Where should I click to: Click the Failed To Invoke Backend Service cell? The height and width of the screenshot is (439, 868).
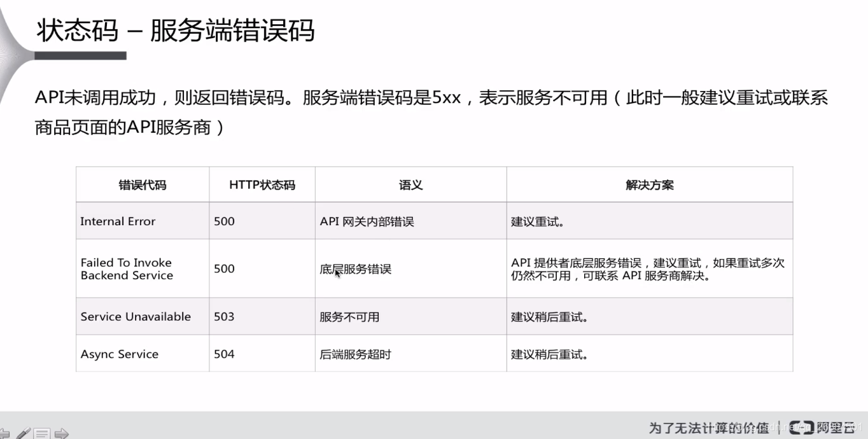pyautogui.click(x=143, y=268)
